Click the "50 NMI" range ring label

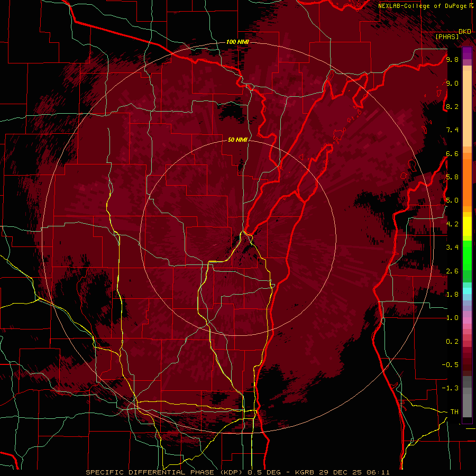(x=237, y=140)
